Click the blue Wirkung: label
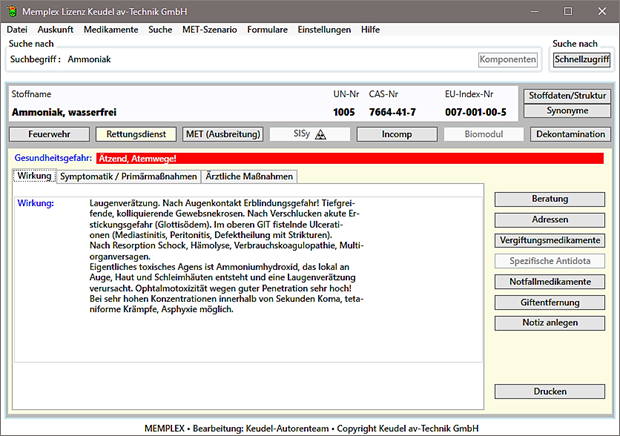This screenshot has height=436, width=620. (36, 203)
